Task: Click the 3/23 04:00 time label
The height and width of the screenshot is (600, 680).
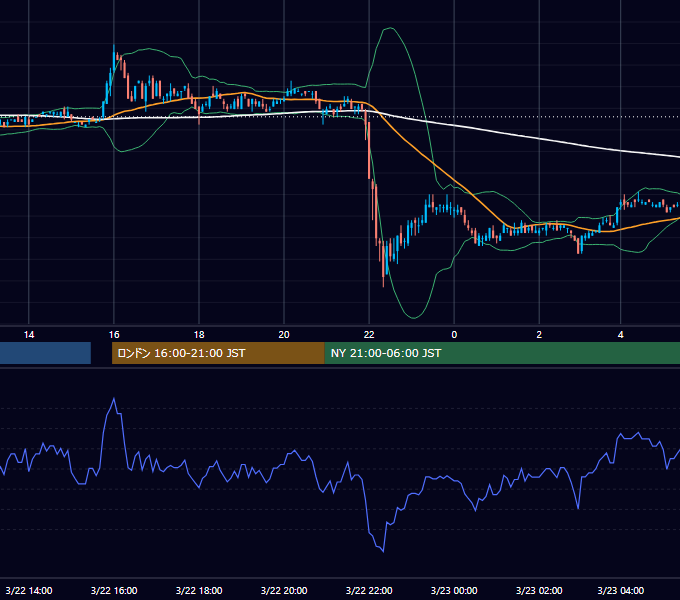Action: [x=620, y=590]
